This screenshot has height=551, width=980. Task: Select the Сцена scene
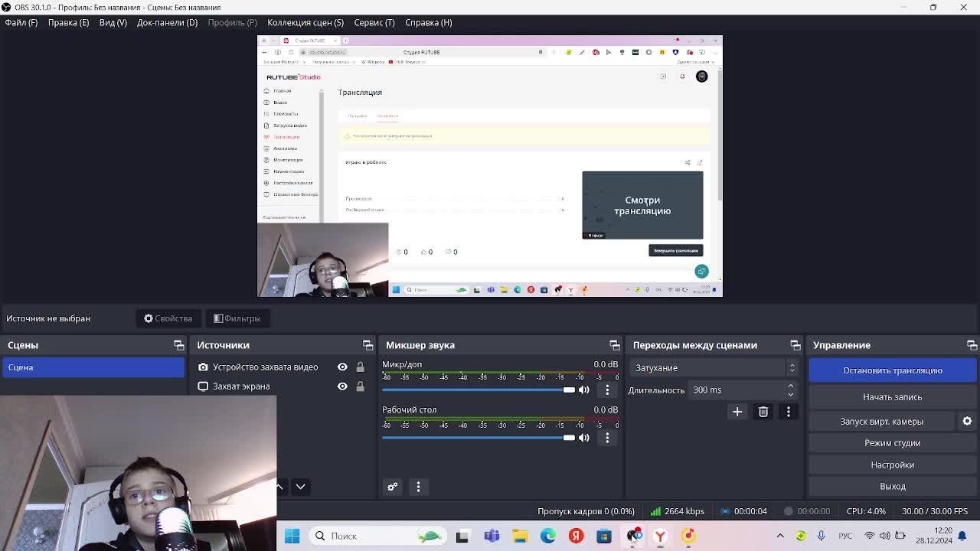click(92, 367)
